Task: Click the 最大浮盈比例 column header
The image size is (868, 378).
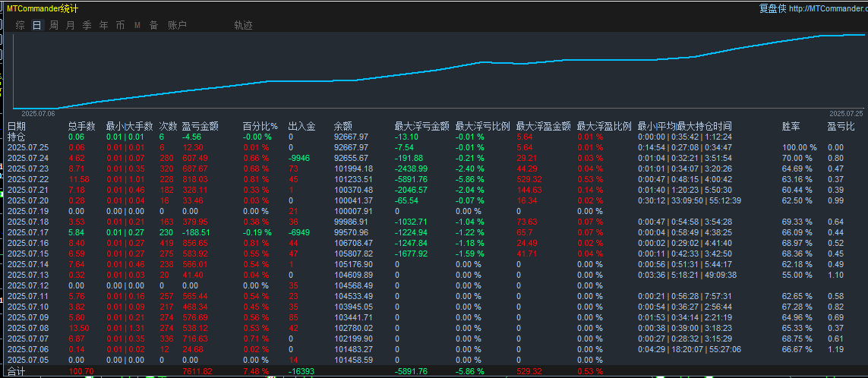Action: pos(604,126)
